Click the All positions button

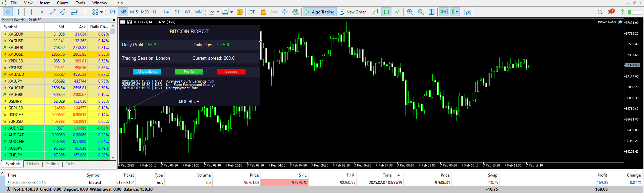(x=147, y=71)
